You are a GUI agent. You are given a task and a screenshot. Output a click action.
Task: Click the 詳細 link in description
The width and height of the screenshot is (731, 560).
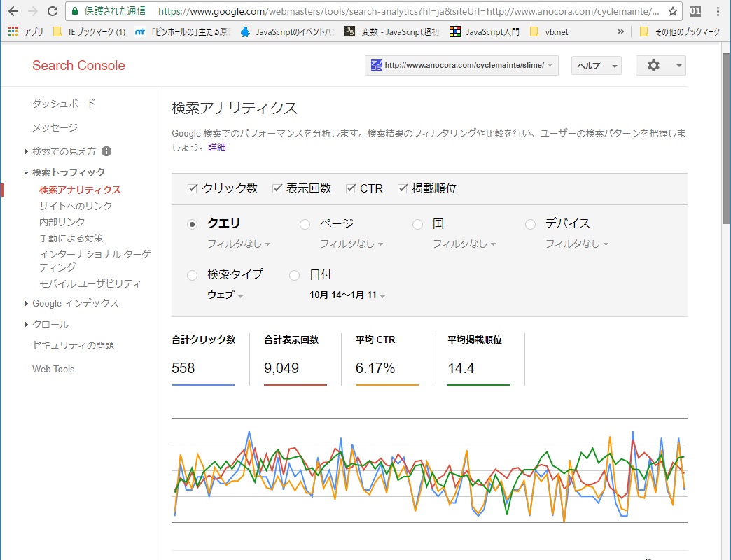coord(217,147)
